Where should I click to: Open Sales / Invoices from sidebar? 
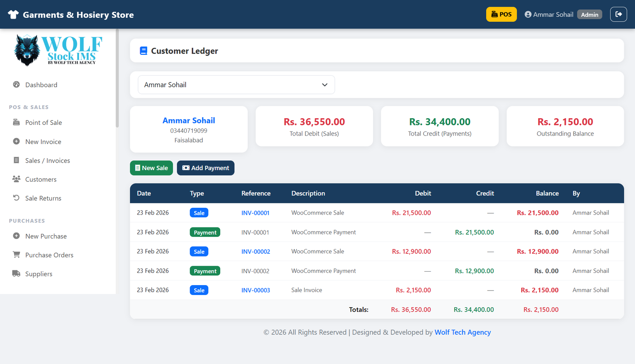pyautogui.click(x=47, y=161)
